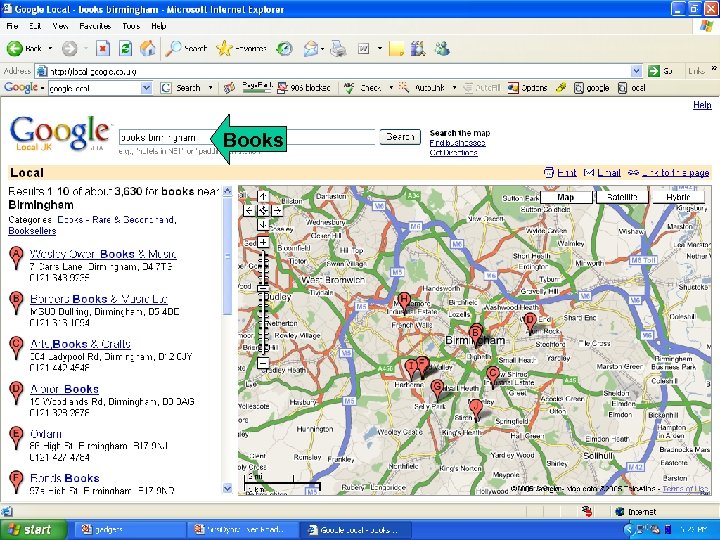Click the Edit with Word toolbar icon

364,48
